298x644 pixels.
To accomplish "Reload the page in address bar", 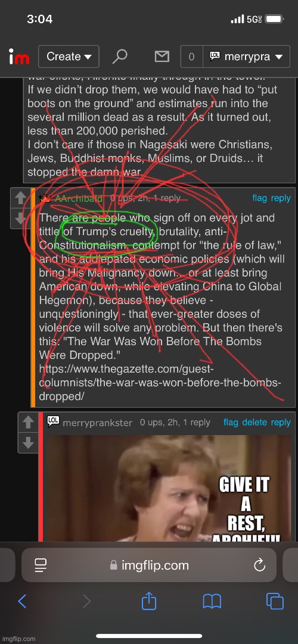I will tap(260, 565).
